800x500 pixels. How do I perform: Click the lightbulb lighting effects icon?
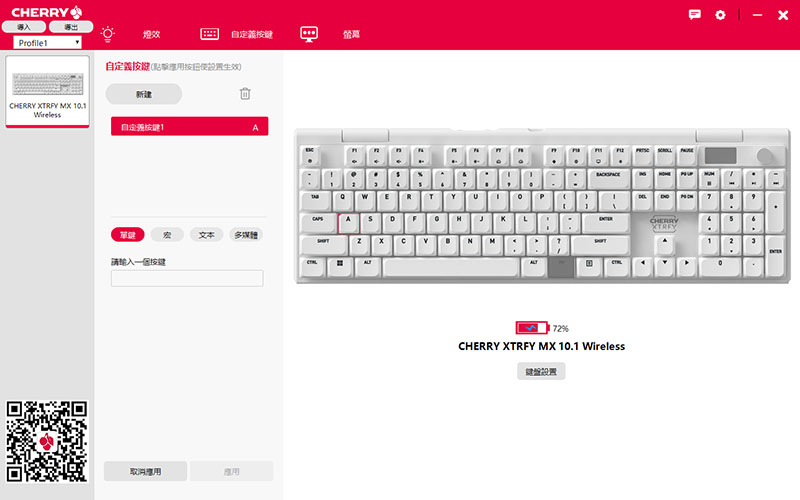(x=108, y=33)
